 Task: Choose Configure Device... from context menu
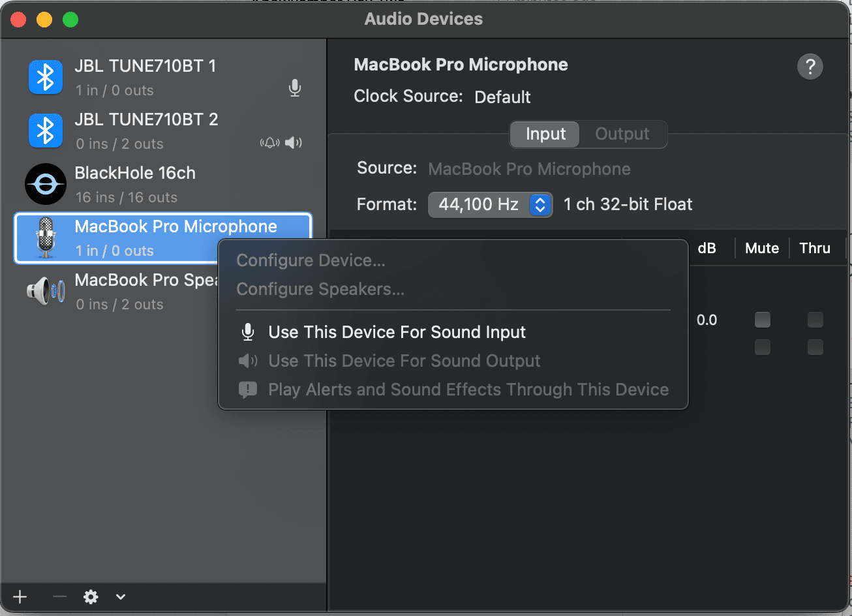[311, 260]
